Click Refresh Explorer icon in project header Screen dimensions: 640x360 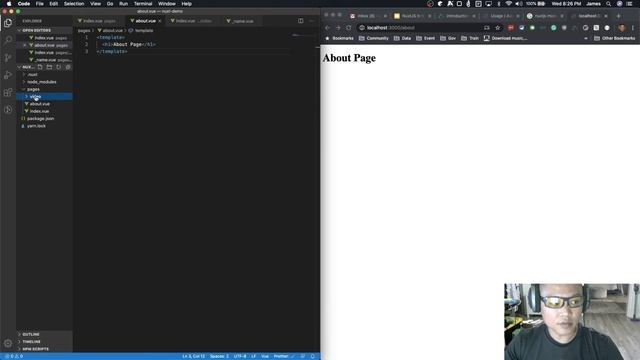(59, 67)
